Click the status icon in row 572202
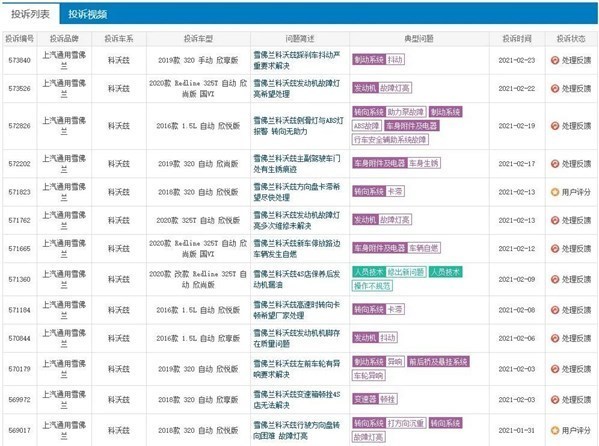The width and height of the screenshot is (599, 446). point(555,164)
